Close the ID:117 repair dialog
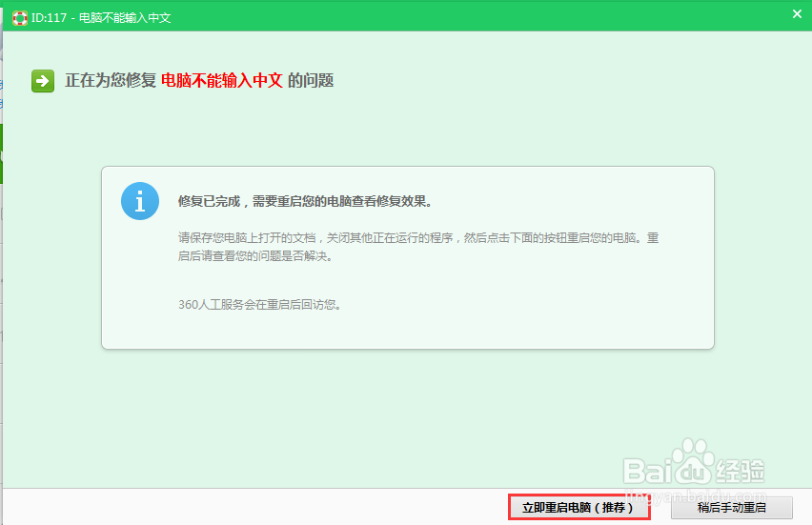 click(x=797, y=14)
